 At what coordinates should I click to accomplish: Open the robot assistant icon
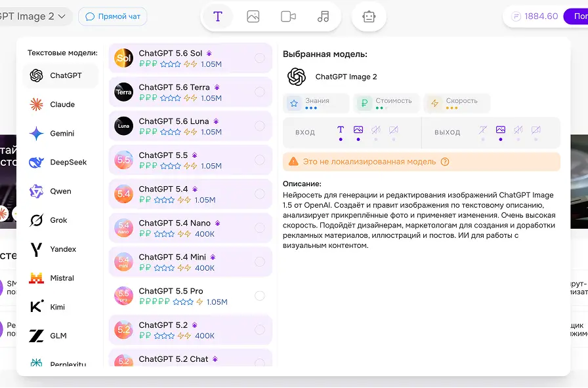[369, 16]
